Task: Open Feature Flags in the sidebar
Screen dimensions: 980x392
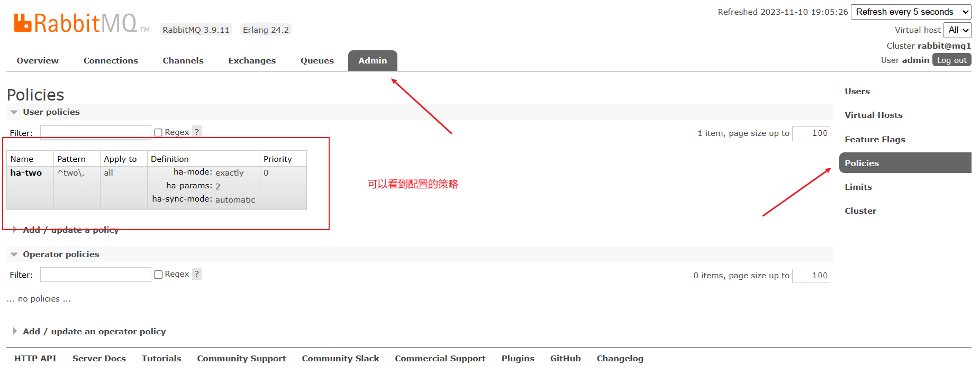Action: coord(875,139)
